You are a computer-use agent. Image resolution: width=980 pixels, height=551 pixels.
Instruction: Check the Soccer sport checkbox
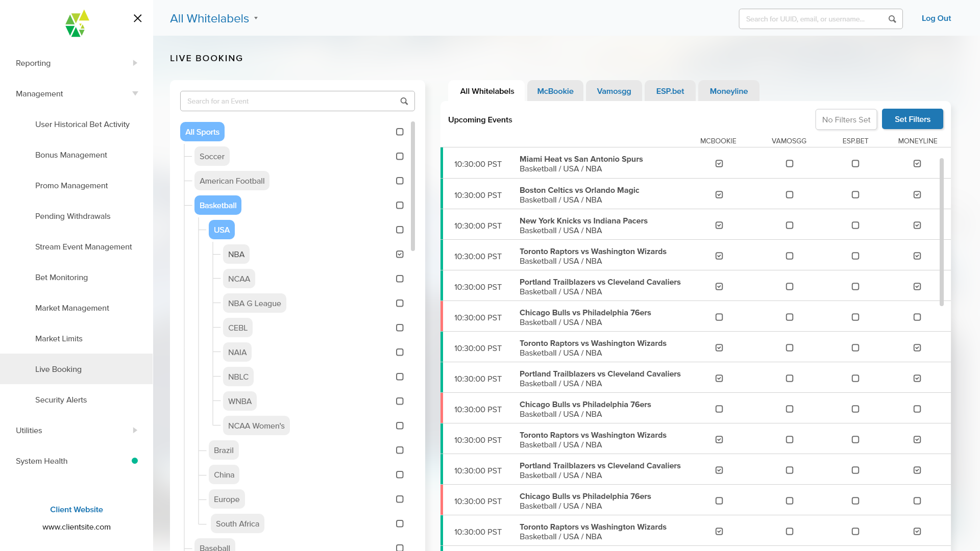400,156
